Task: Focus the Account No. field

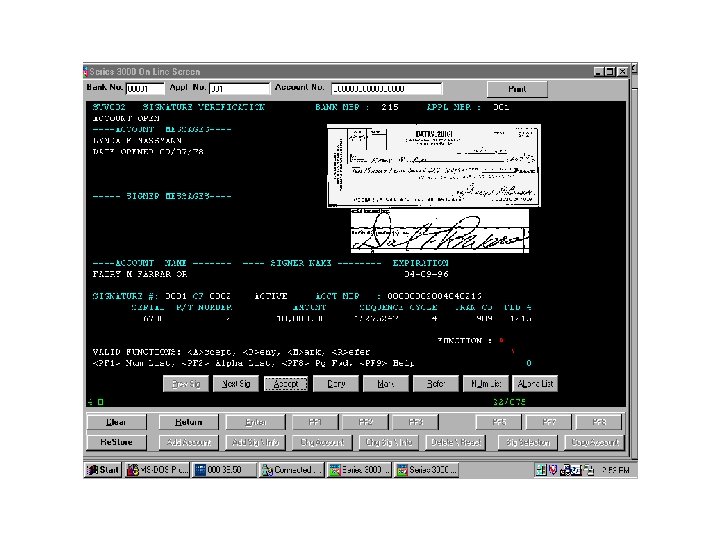Action: 387,88
